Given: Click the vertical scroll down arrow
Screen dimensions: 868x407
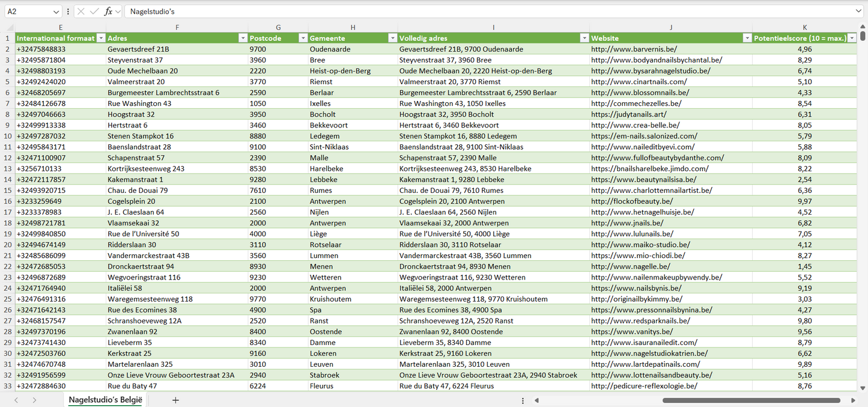Looking at the screenshot, I should tap(863, 388).
